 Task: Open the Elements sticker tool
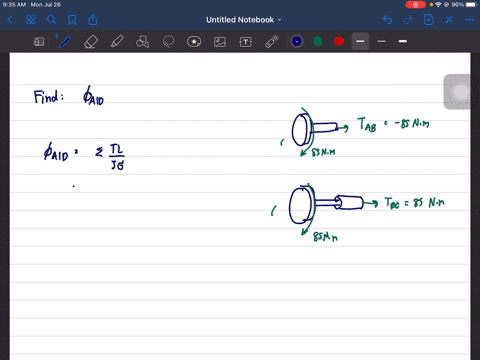point(194,42)
